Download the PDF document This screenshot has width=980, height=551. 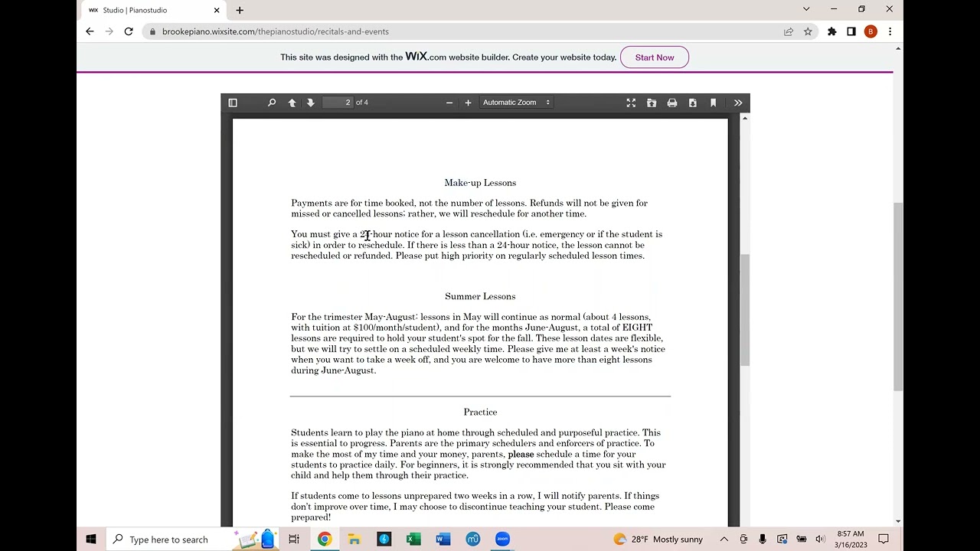[x=693, y=103]
